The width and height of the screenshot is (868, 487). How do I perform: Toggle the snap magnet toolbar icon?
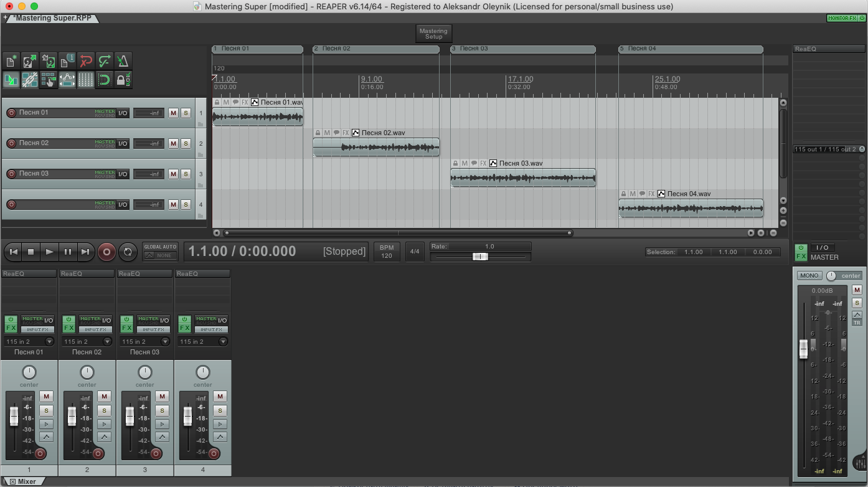[105, 79]
